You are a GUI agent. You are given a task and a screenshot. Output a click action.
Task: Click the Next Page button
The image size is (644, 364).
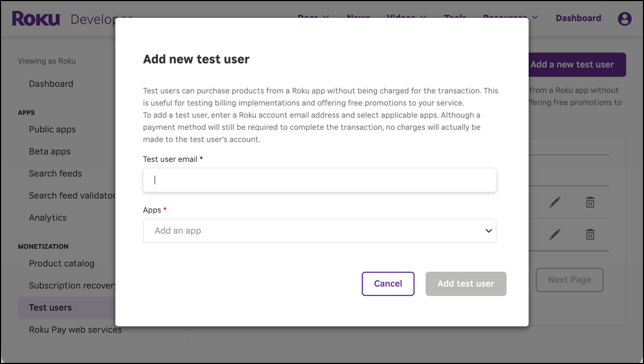click(569, 280)
